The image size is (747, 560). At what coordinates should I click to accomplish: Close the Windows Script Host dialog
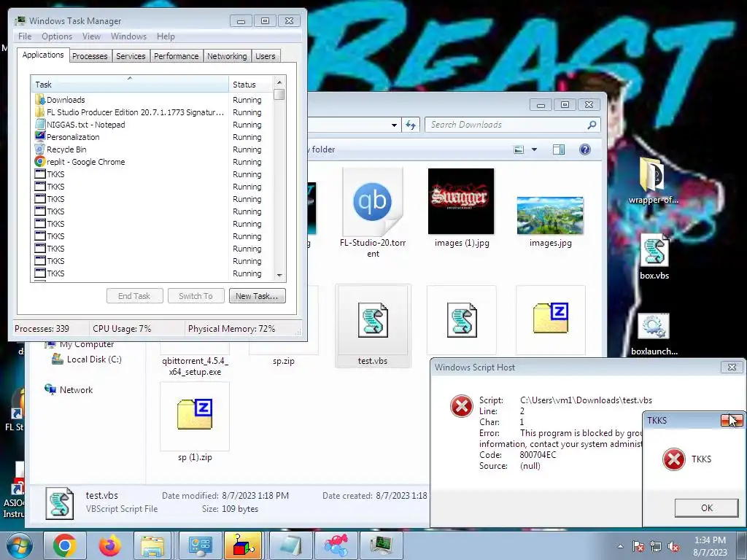tap(732, 367)
